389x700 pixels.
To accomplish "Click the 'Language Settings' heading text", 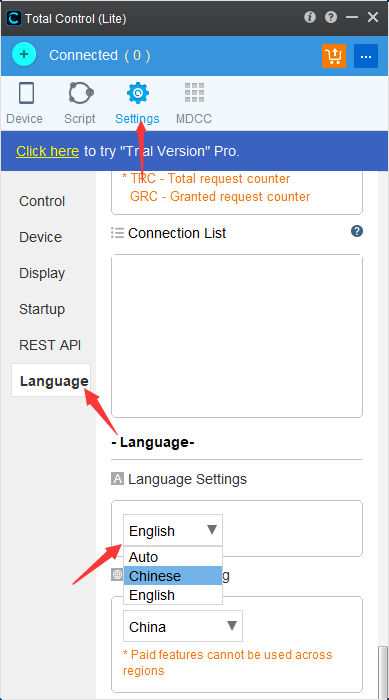I will (187, 479).
